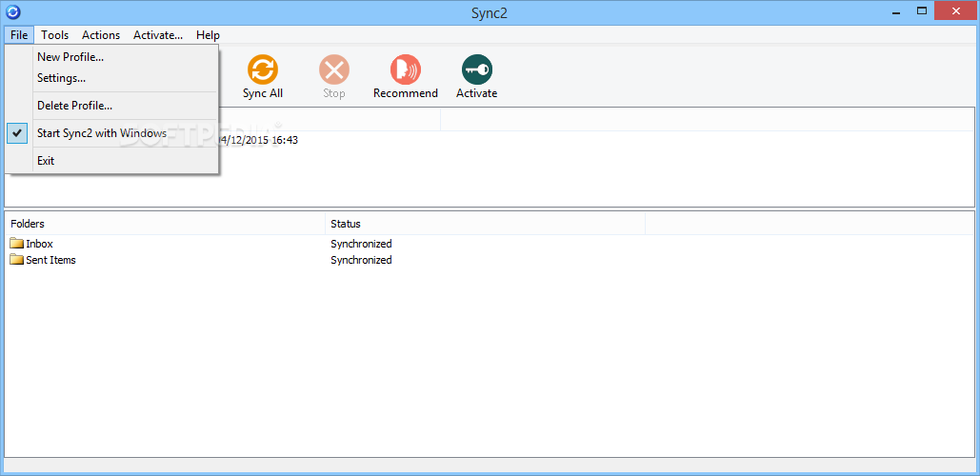Image resolution: width=980 pixels, height=476 pixels.
Task: Choose Exit from File menu
Action: (112, 161)
